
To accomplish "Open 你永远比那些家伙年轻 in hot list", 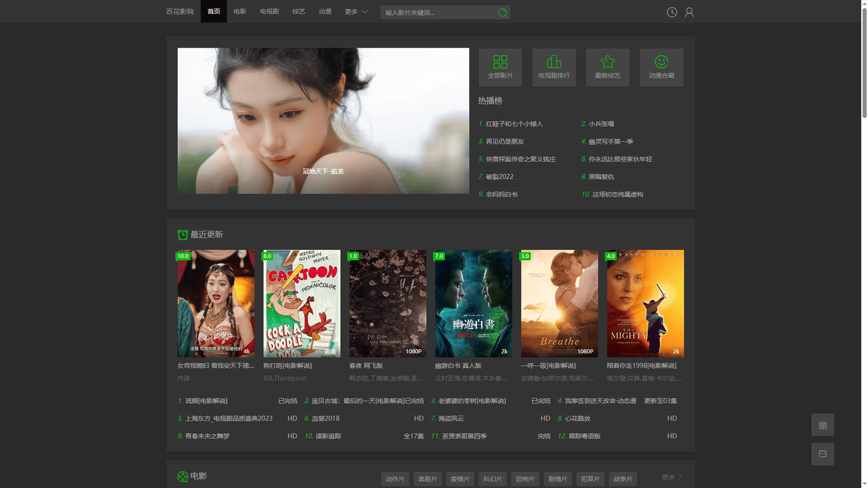I will tap(620, 159).
